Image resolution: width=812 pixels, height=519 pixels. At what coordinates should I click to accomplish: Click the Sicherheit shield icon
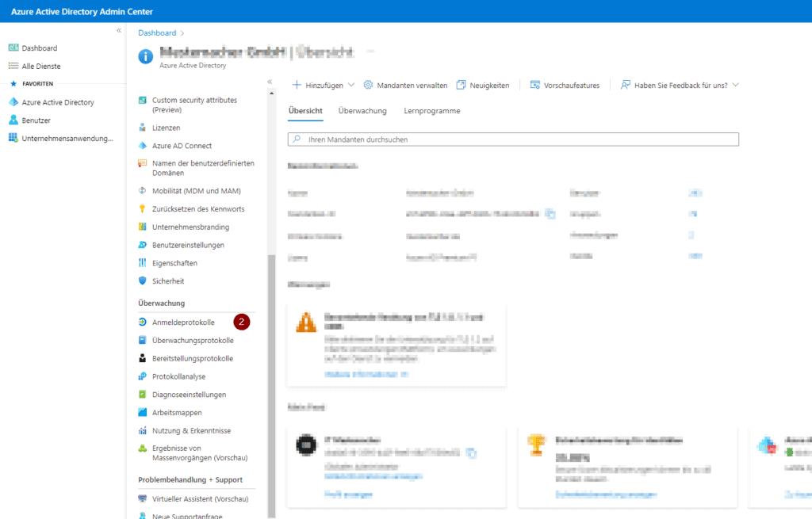pos(143,280)
